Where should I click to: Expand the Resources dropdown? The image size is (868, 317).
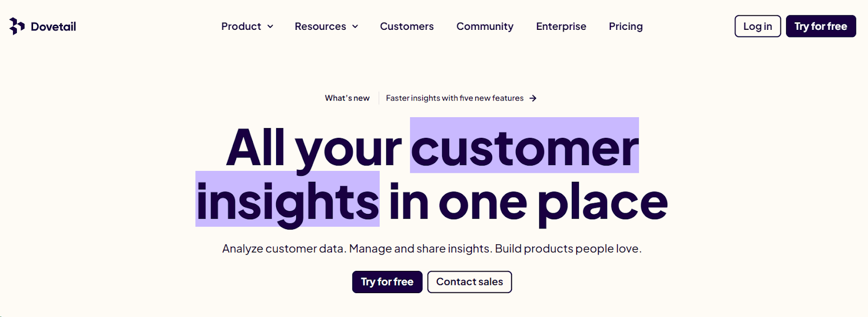pyautogui.click(x=320, y=26)
